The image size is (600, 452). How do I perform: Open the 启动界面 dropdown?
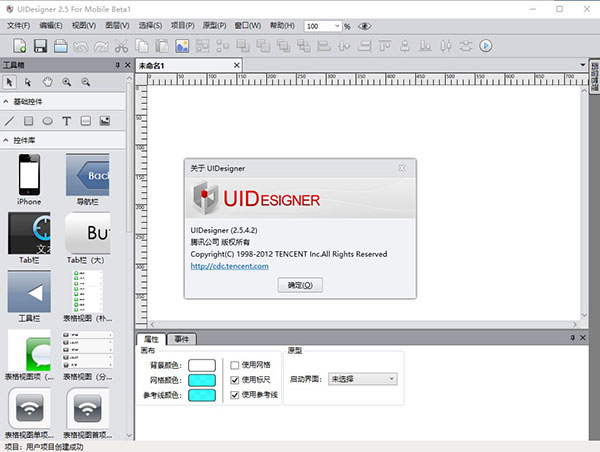coord(362,379)
